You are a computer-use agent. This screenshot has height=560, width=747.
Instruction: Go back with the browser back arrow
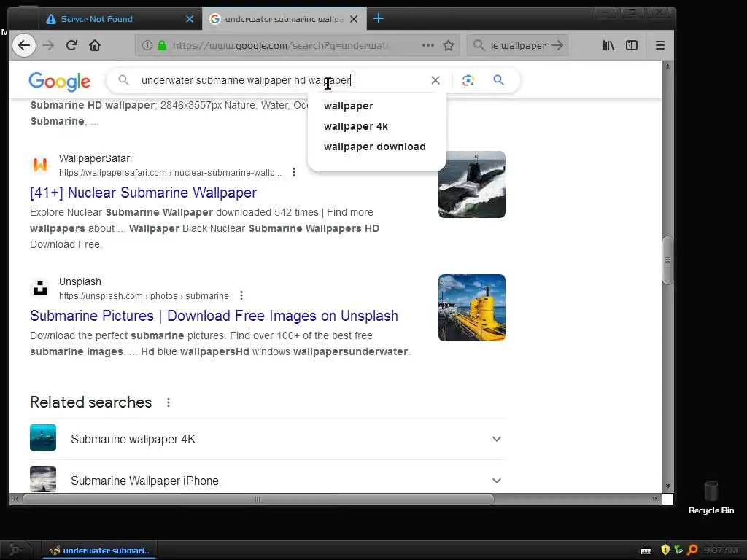pyautogui.click(x=24, y=45)
